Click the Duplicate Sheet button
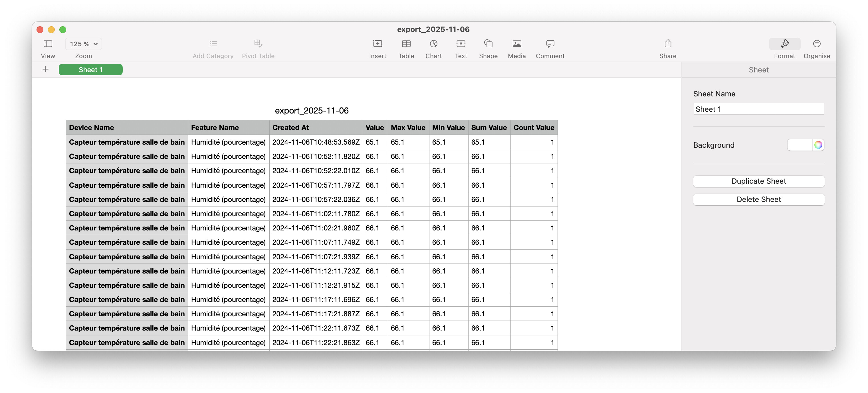868x393 pixels. coord(758,181)
